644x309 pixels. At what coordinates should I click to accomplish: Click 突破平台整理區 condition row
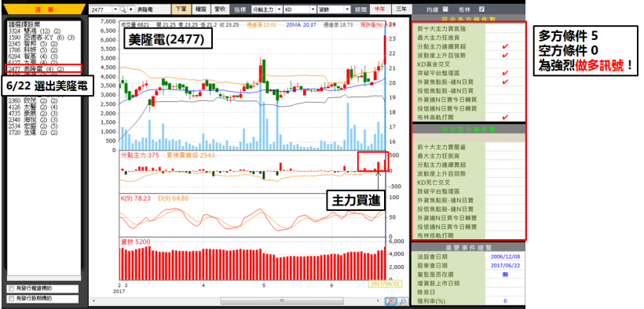[469, 73]
